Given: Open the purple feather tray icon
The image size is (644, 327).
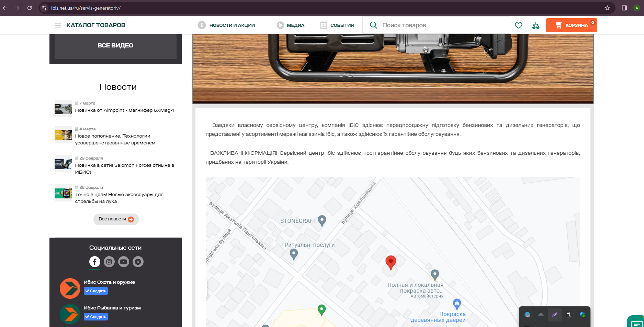Looking at the screenshot, I should (555, 314).
